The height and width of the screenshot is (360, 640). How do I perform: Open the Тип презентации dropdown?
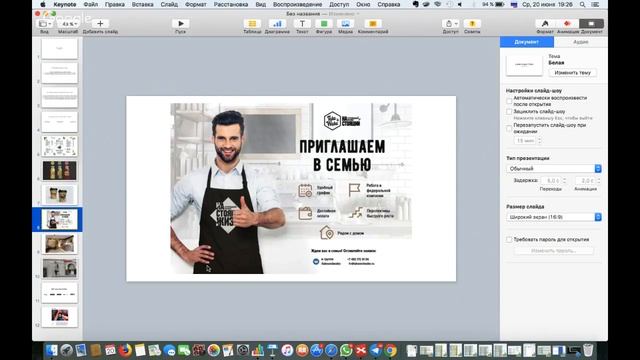point(553,169)
